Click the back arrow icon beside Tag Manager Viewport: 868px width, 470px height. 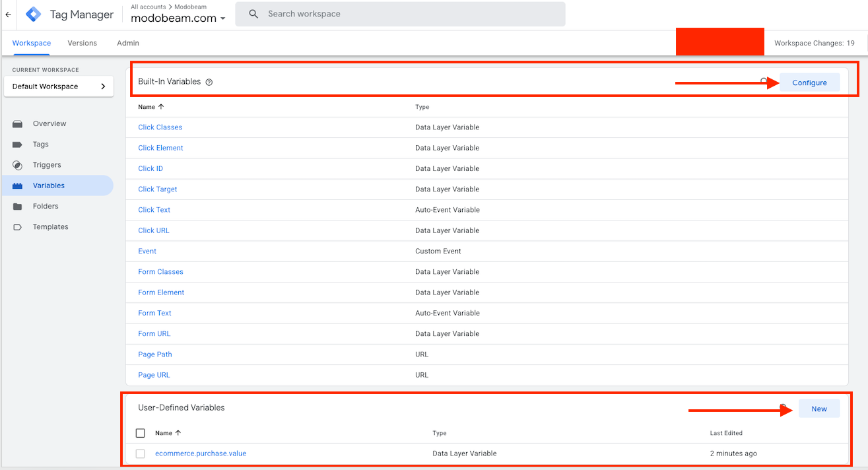point(8,15)
